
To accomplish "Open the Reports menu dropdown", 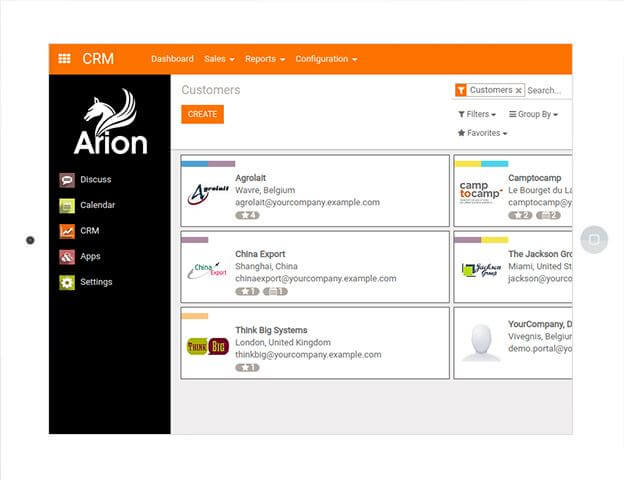I will pyautogui.click(x=265, y=59).
